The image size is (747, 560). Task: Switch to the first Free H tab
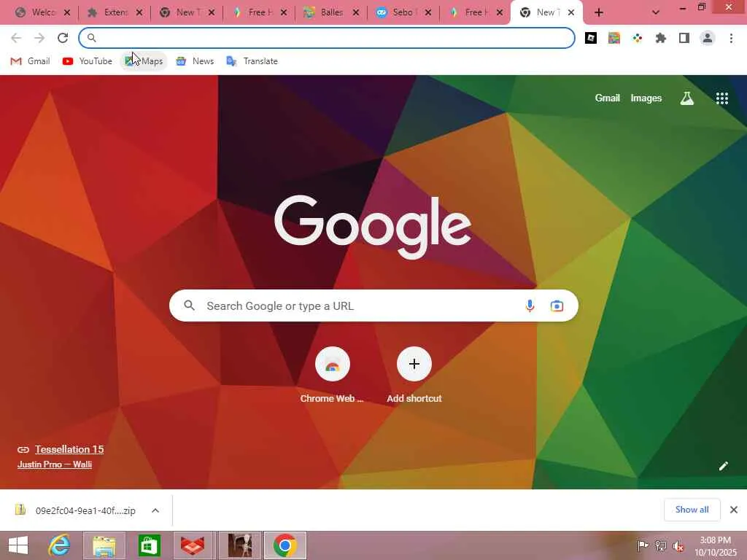click(x=258, y=12)
